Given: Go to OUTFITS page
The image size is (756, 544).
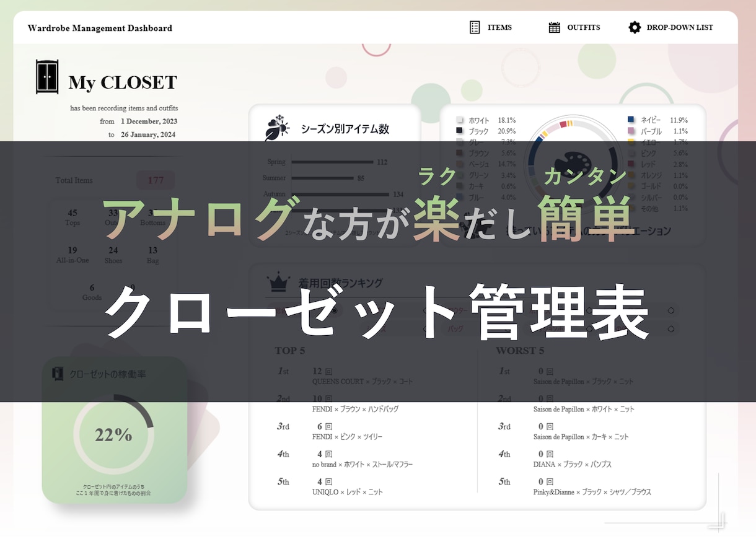Looking at the screenshot, I should (x=584, y=27).
